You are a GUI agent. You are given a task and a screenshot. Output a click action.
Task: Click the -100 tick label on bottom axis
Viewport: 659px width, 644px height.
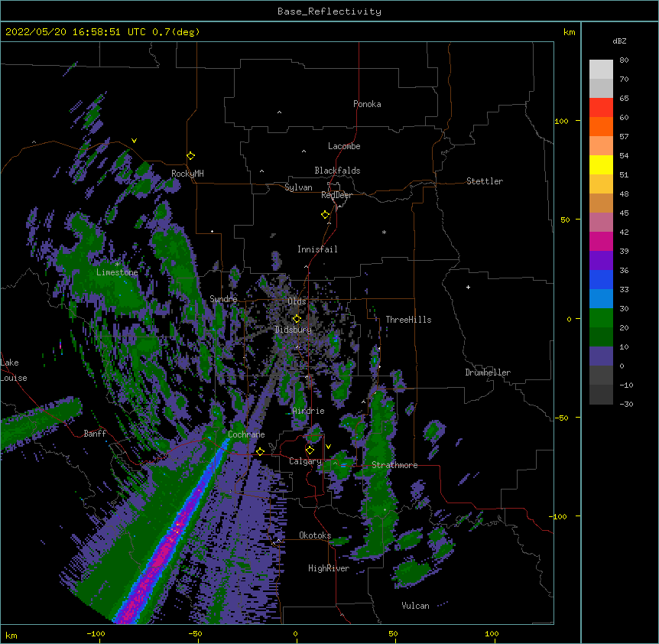[96, 633]
